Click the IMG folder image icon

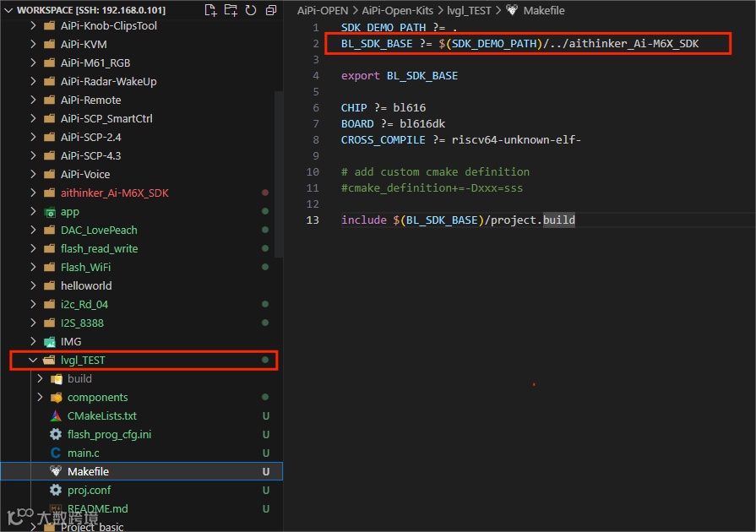point(50,342)
